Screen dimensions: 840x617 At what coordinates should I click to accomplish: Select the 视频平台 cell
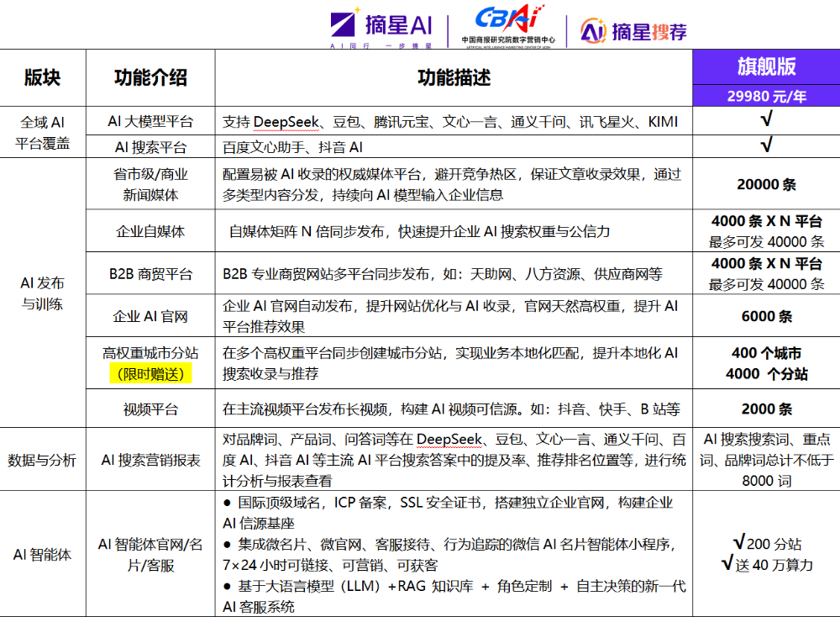(150, 409)
